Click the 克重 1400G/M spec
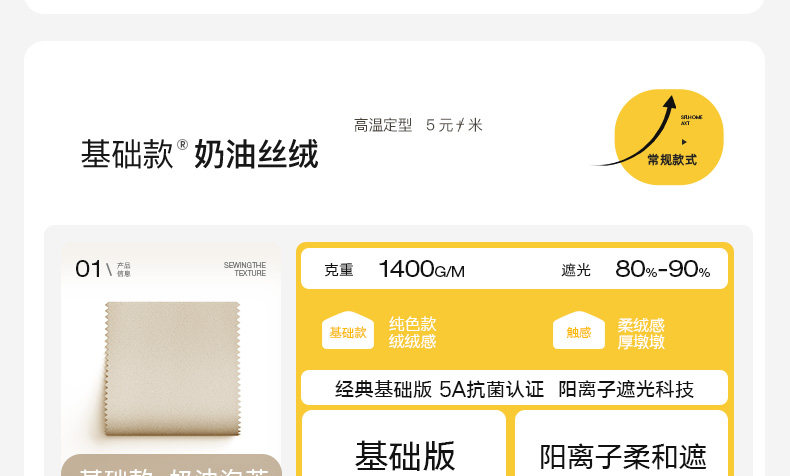Image resolution: width=790 pixels, height=476 pixels. point(394,269)
